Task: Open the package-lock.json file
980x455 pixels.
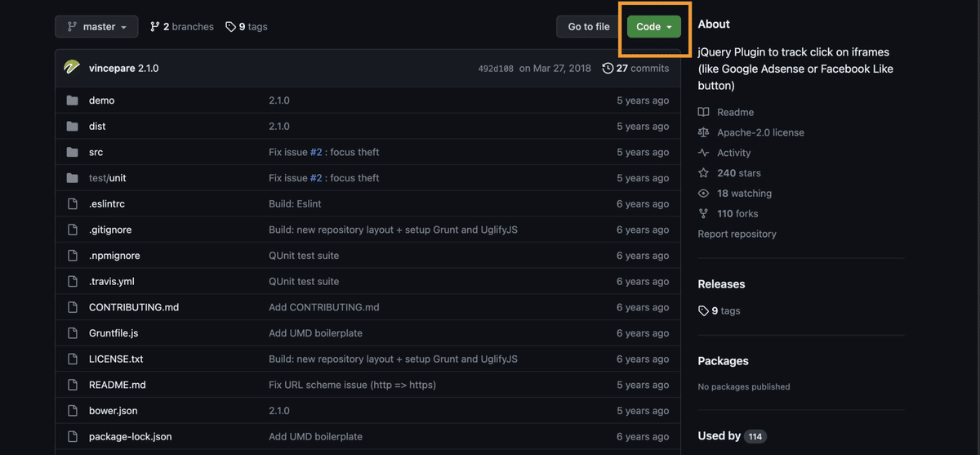Action: click(131, 437)
